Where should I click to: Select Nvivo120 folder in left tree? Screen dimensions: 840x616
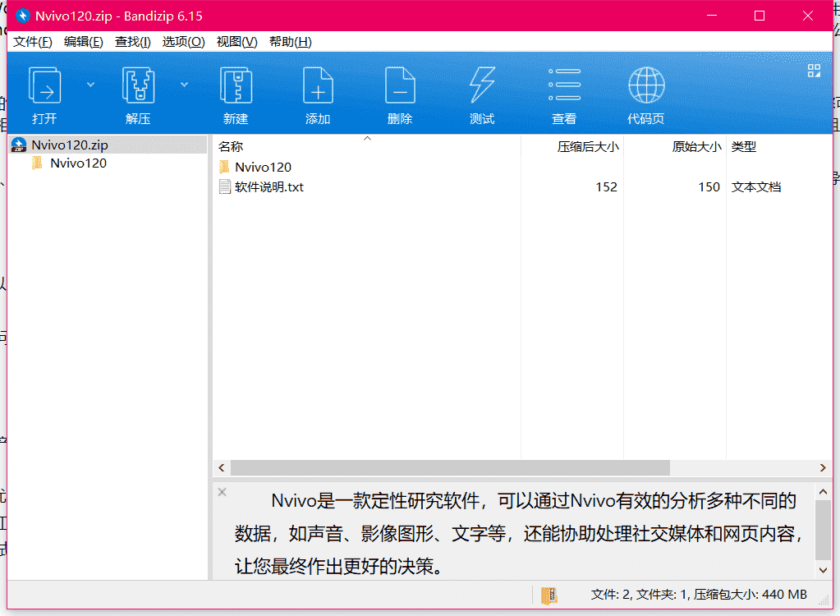(78, 163)
